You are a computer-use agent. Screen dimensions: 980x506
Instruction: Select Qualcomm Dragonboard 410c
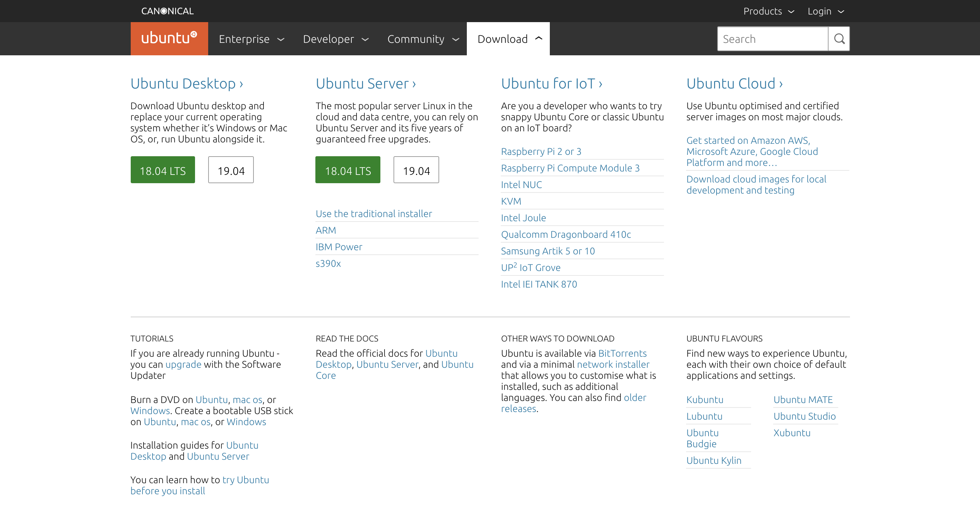point(566,235)
